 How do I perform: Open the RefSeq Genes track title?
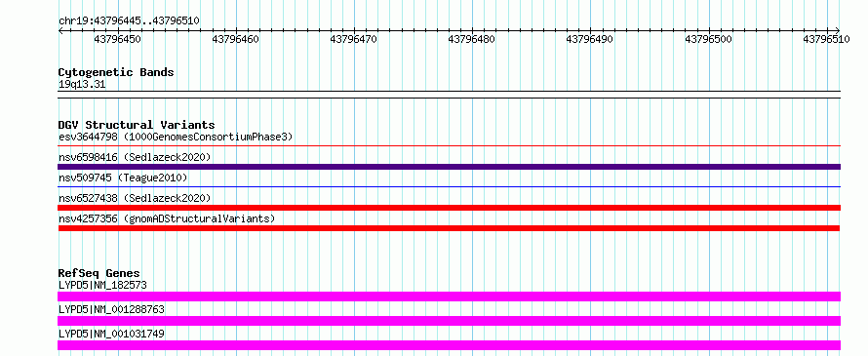pos(99,273)
